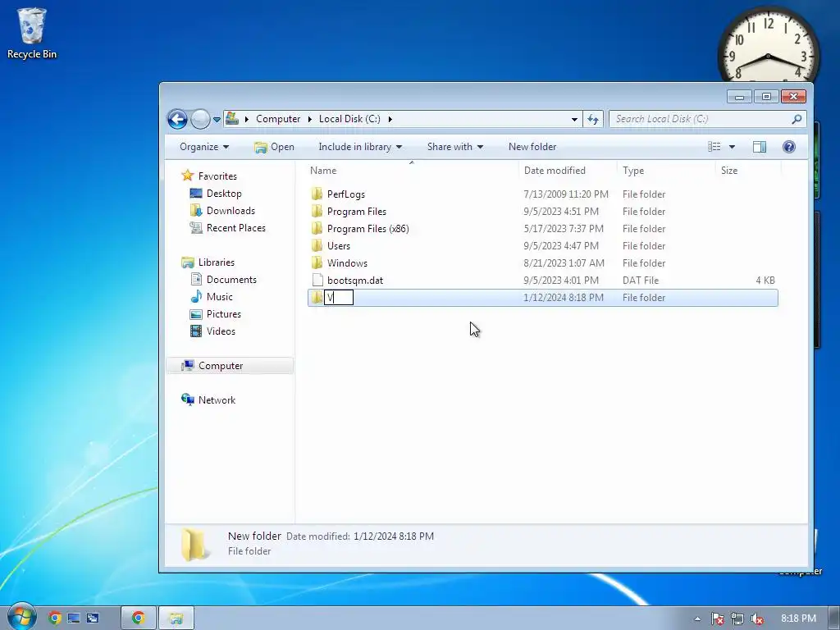Select the Windows folder icon
The width and height of the screenshot is (840, 630).
pyautogui.click(x=317, y=262)
